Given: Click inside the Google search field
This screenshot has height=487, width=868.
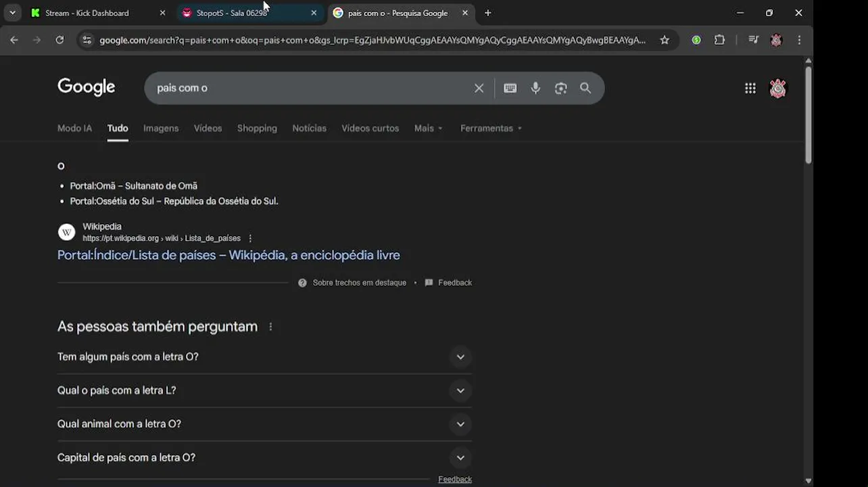Looking at the screenshot, I should (x=304, y=88).
